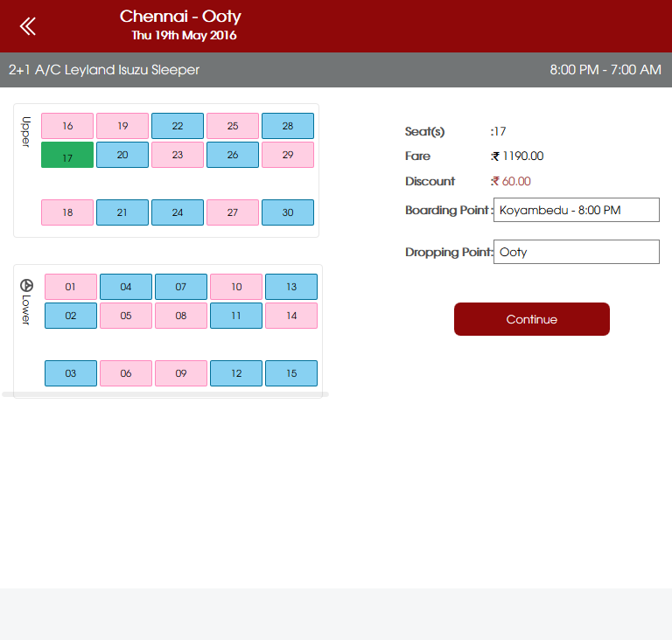
Task: Open the Dropping Point dropdown
Action: [576, 252]
